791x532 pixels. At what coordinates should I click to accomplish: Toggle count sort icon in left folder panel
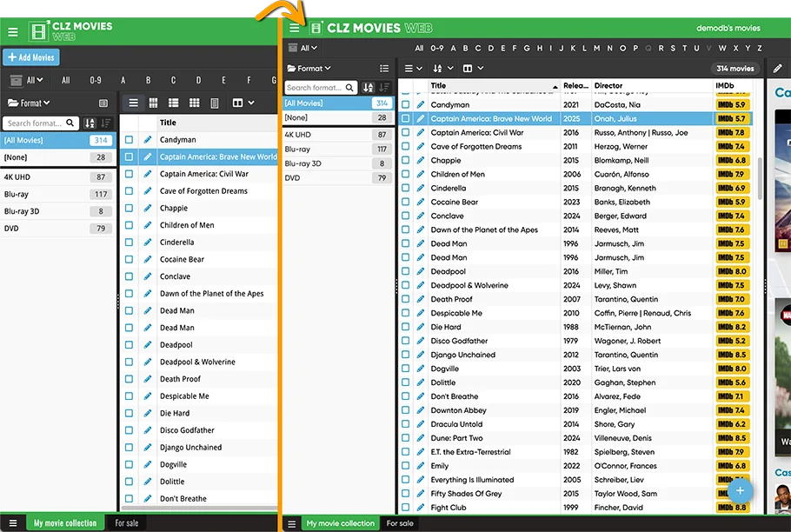click(x=106, y=123)
